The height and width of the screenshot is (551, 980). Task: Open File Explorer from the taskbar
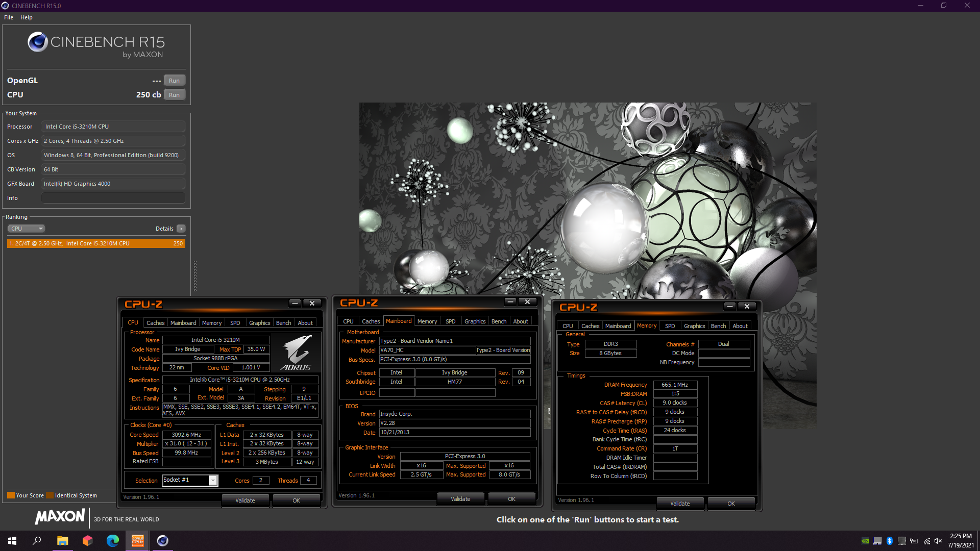coord(62,541)
